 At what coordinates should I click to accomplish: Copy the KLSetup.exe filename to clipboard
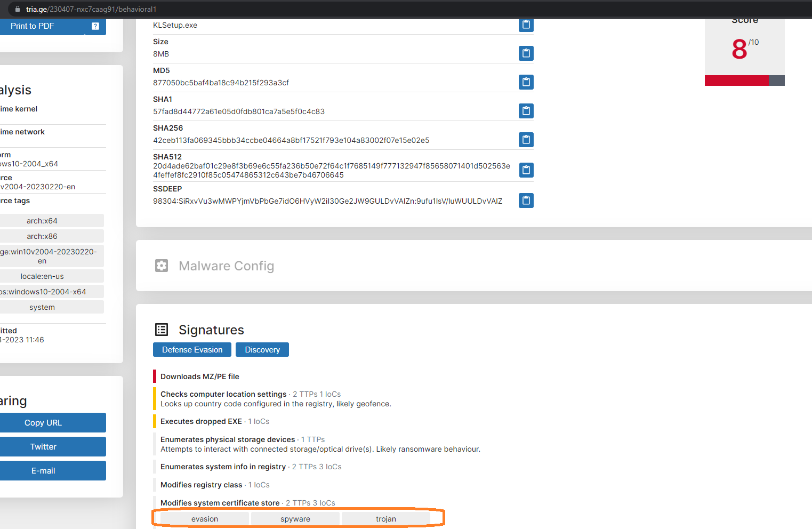click(x=526, y=25)
